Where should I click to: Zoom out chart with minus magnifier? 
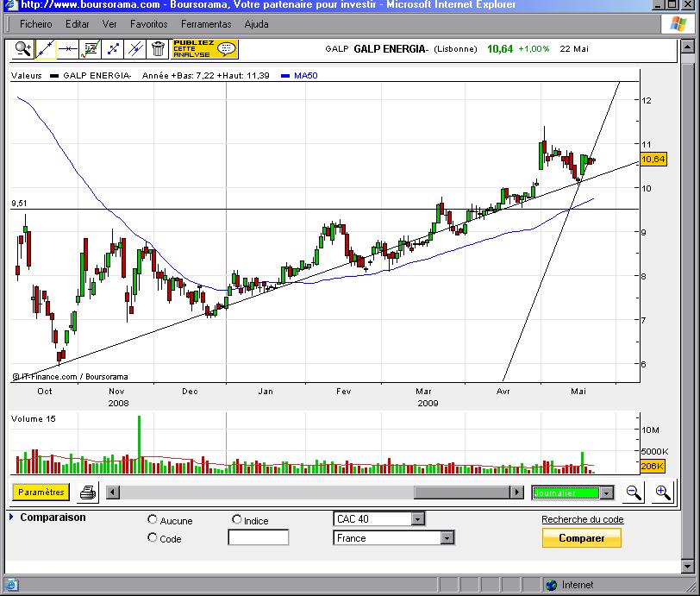point(634,492)
